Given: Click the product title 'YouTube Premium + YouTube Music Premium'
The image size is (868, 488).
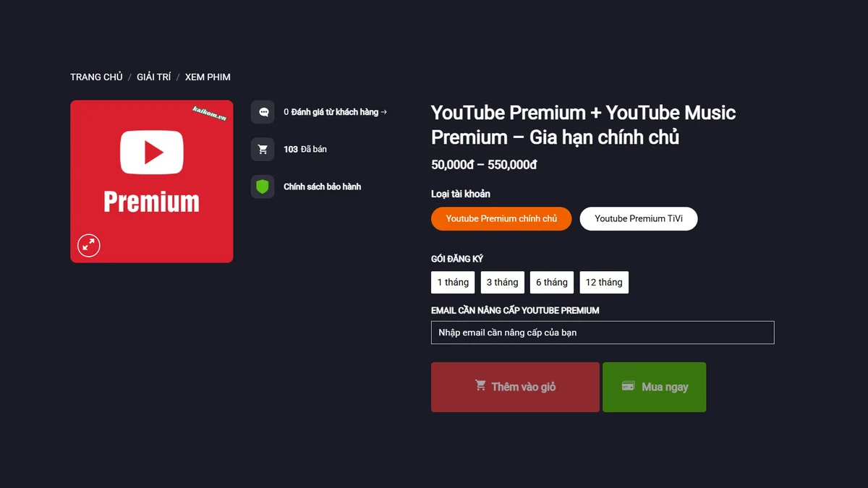Looking at the screenshot, I should 583,124.
